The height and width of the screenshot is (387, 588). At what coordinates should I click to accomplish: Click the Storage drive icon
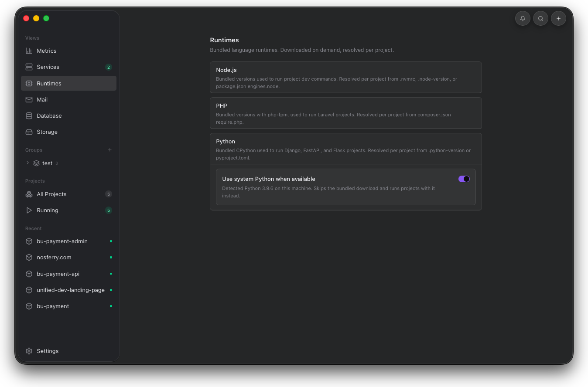pyautogui.click(x=29, y=132)
